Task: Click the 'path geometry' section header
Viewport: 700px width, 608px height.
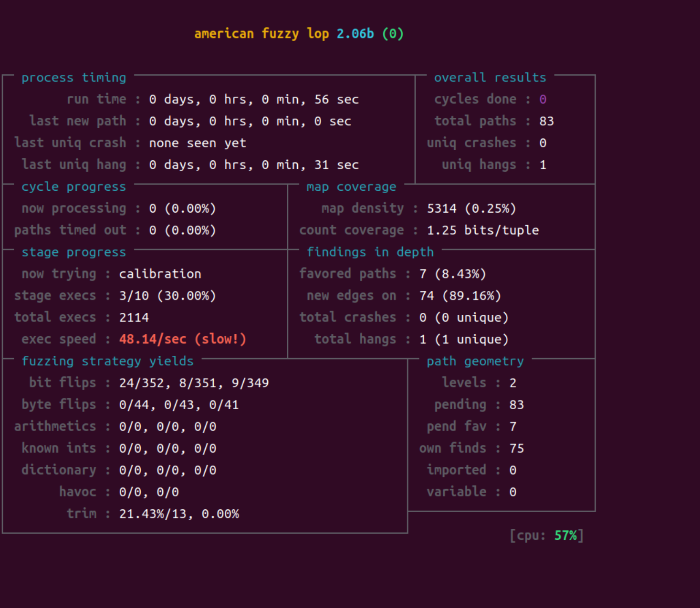Action: [x=475, y=361]
